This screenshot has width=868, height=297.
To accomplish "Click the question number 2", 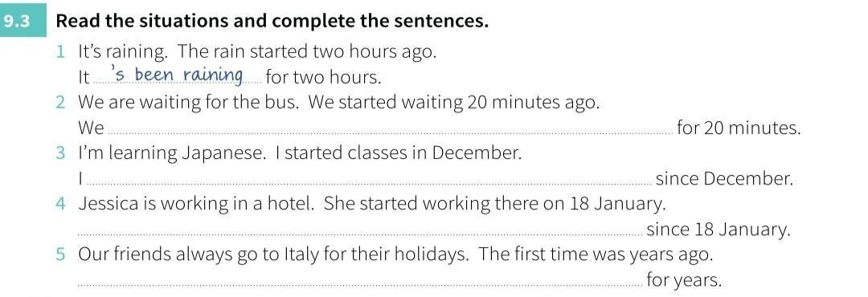I will (x=61, y=103).
